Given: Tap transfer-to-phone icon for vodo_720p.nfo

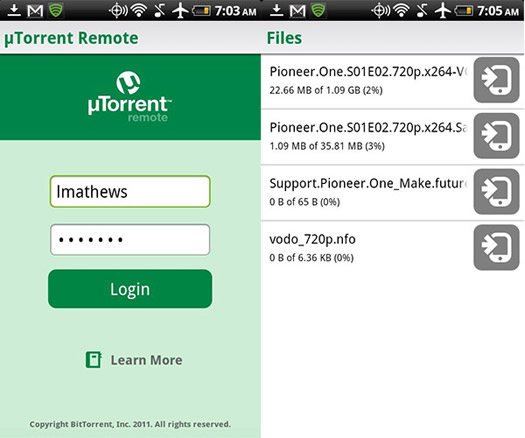Looking at the screenshot, I should (x=497, y=247).
